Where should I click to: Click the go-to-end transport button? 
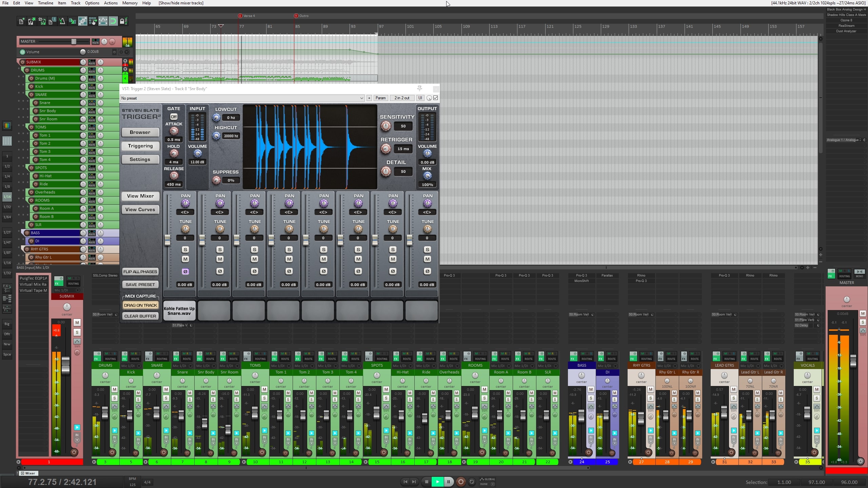(414, 482)
